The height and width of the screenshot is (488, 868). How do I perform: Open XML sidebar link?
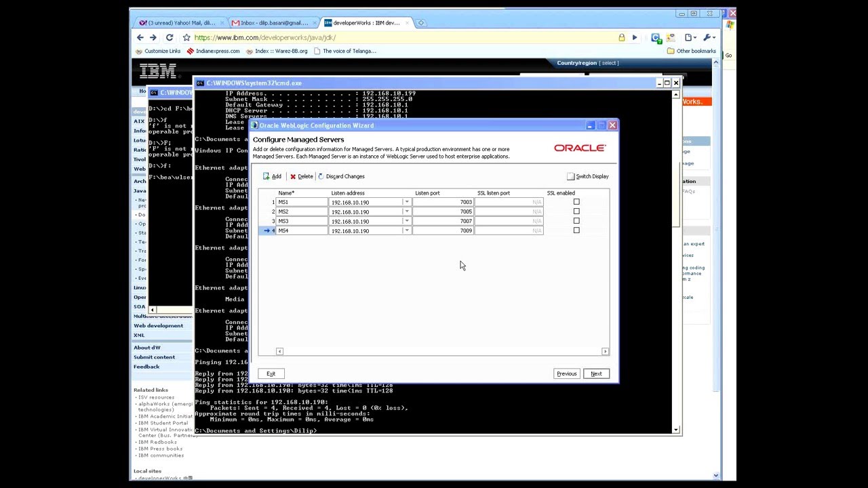point(139,335)
